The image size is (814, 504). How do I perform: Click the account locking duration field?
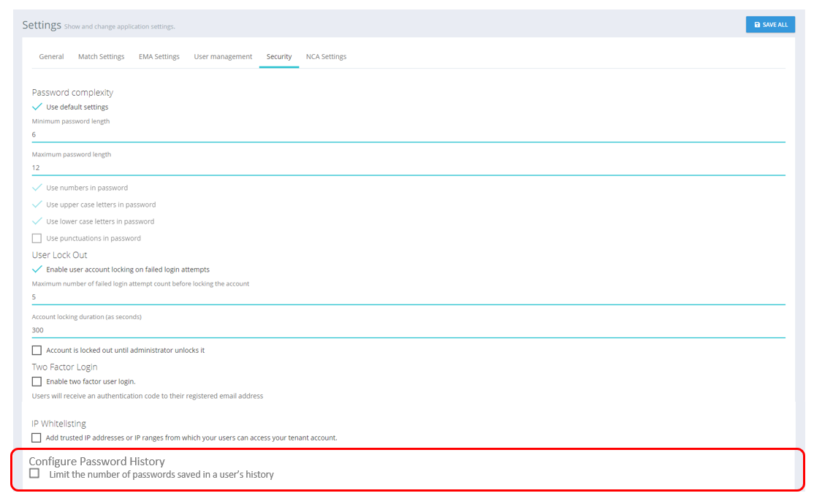[408, 330]
